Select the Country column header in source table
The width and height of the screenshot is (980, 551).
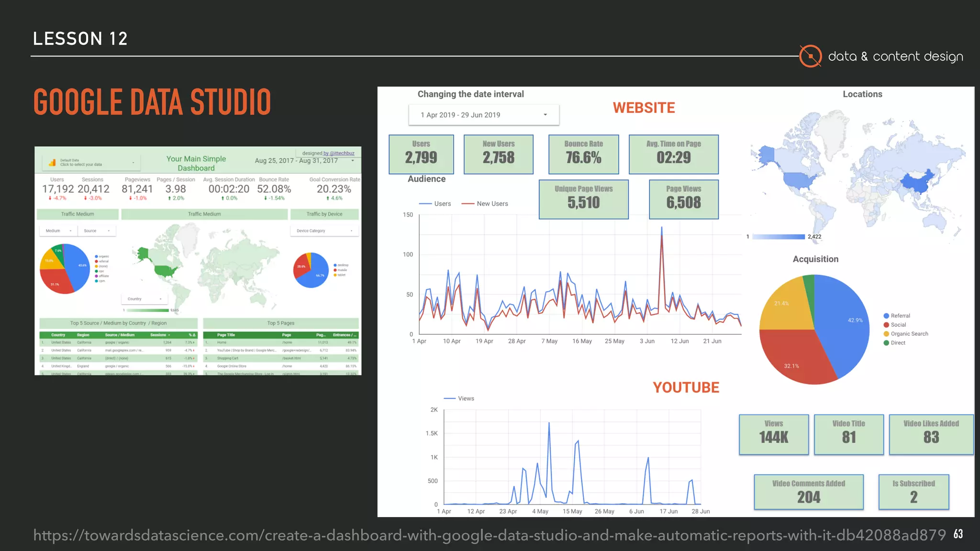(x=58, y=335)
